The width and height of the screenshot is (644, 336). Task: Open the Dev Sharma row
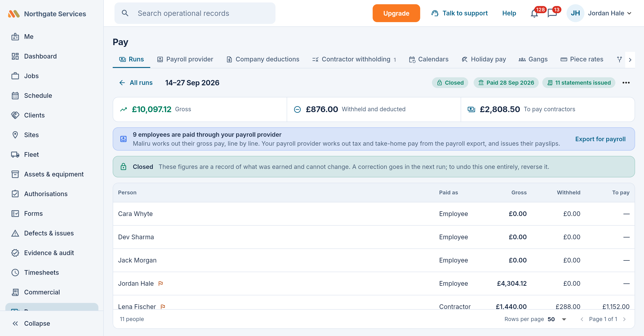coord(373,237)
